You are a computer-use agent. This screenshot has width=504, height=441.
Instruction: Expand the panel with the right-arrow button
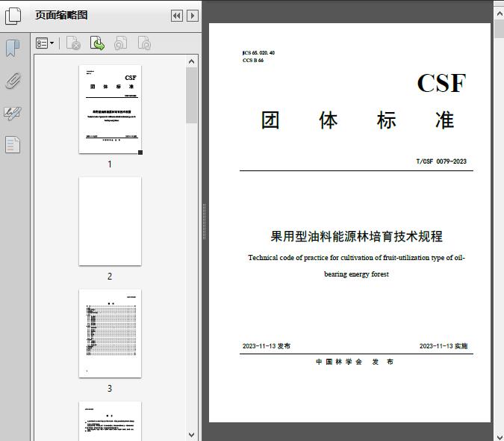(x=192, y=16)
